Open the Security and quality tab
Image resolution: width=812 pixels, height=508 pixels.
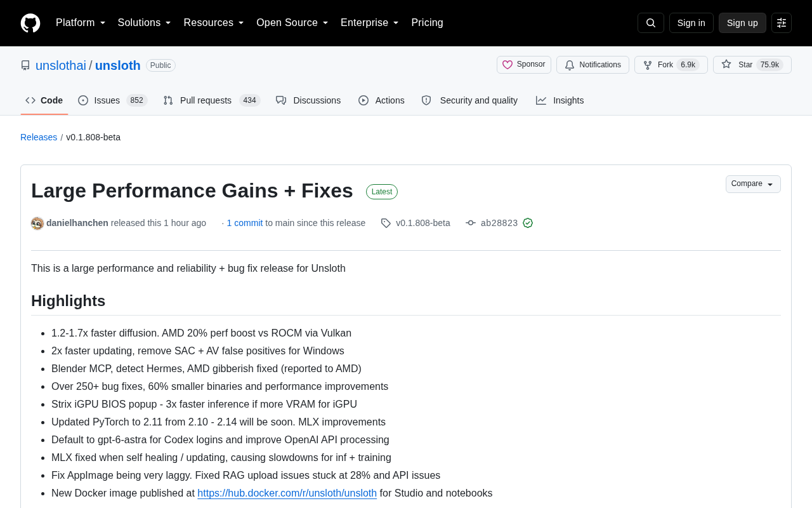coord(469,100)
